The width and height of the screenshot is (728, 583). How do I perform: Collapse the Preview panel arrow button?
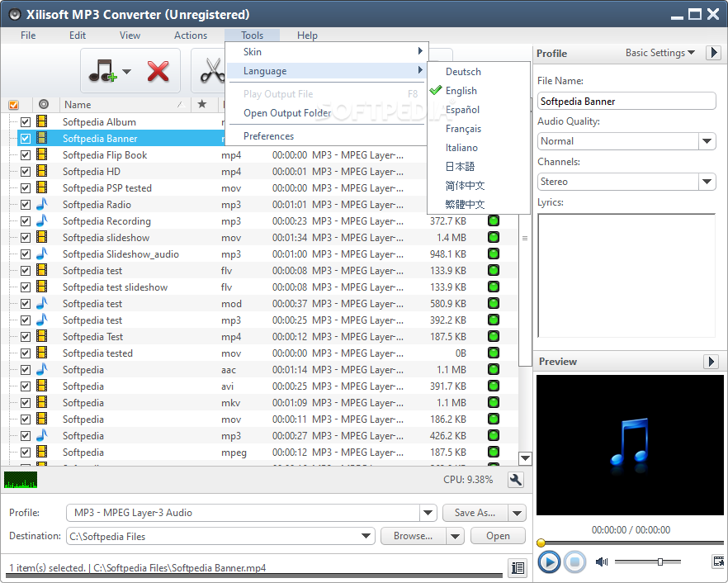pyautogui.click(x=711, y=361)
